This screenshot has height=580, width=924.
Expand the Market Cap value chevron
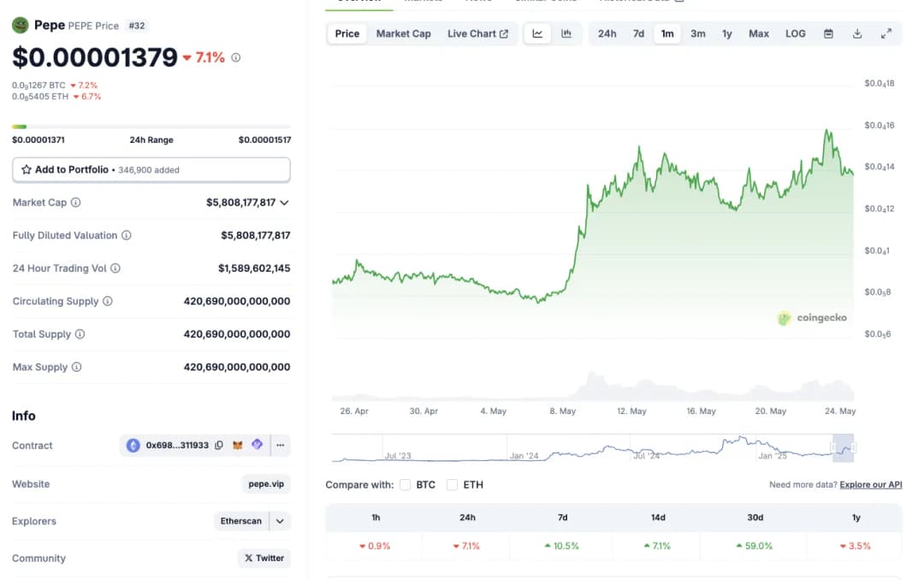click(284, 203)
